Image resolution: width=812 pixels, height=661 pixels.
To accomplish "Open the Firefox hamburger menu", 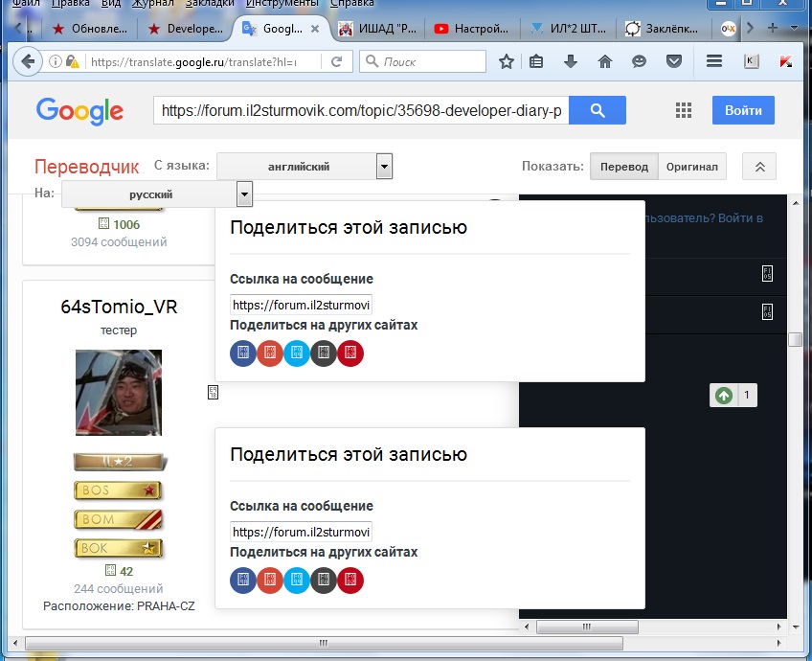I will [x=714, y=61].
